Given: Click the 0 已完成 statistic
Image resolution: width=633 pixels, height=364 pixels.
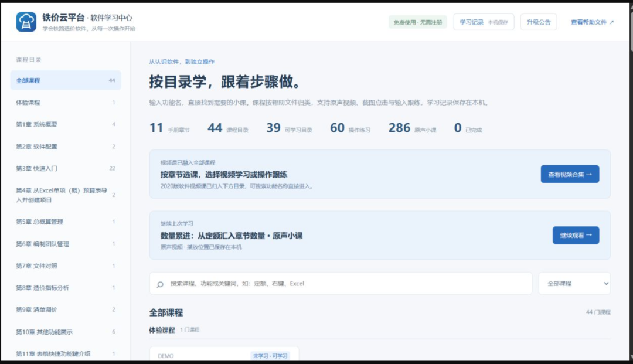Looking at the screenshot, I should point(468,128).
